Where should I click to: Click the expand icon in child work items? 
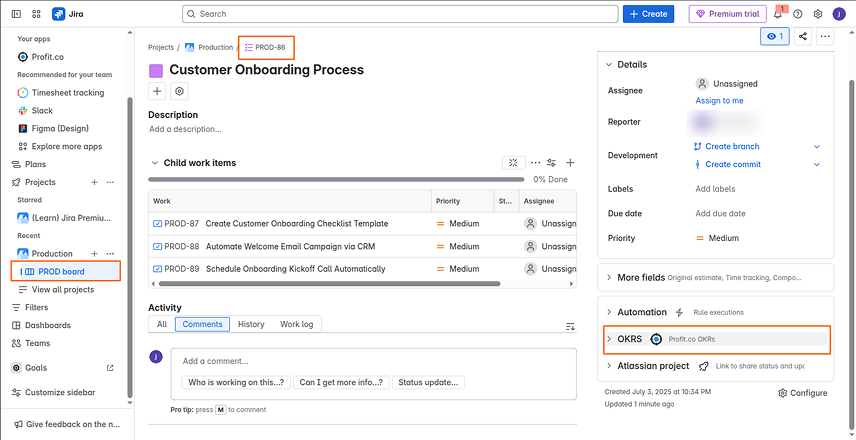point(513,163)
